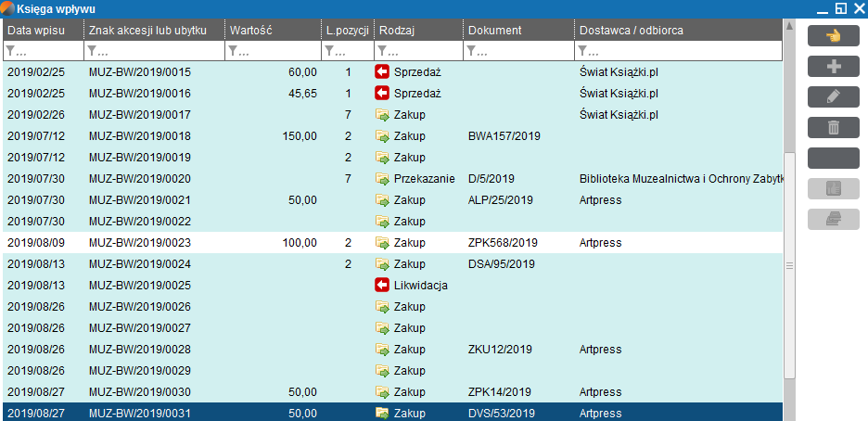This screenshot has height=421, width=868.
Task: Click Zakup folder icon in row MUZ-BW/2019/0023
Action: 382,242
